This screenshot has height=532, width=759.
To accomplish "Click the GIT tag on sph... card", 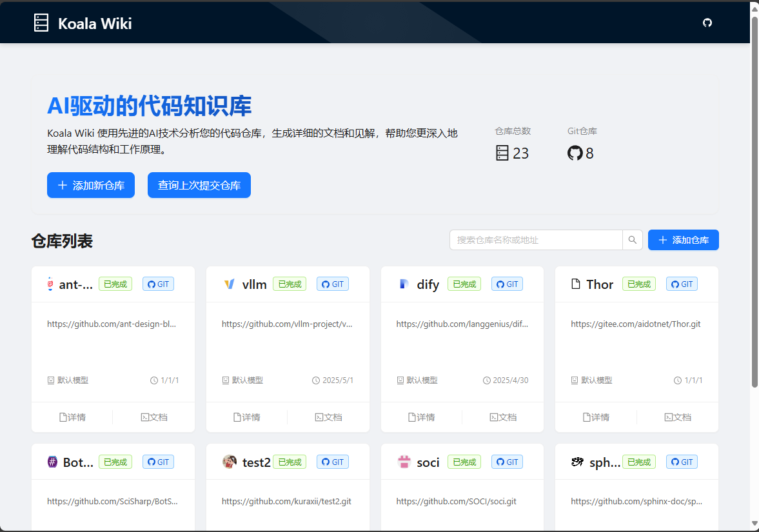I will coord(682,462).
